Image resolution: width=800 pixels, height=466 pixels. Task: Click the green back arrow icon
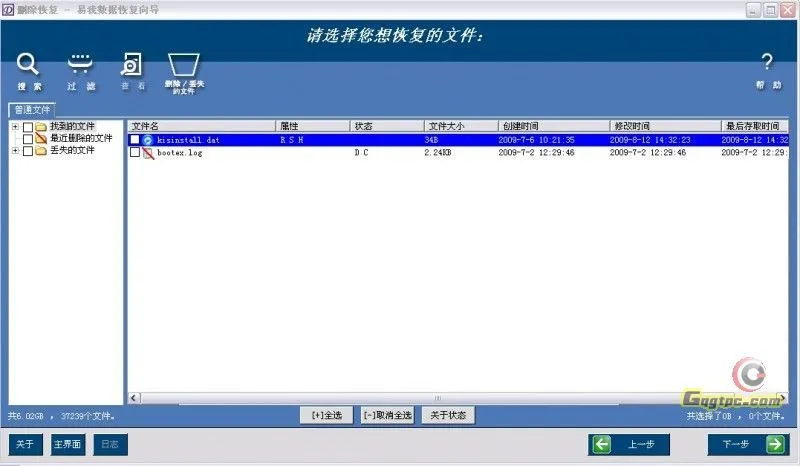602,444
